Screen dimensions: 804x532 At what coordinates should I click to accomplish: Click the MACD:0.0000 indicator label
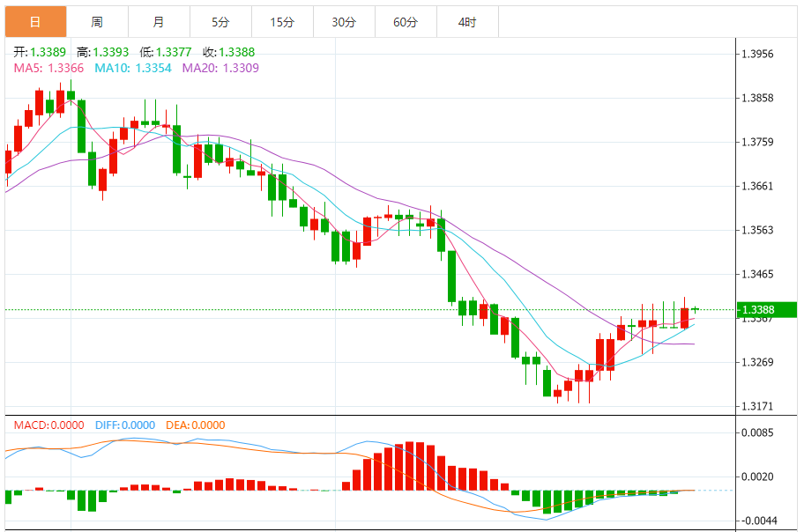click(48, 425)
